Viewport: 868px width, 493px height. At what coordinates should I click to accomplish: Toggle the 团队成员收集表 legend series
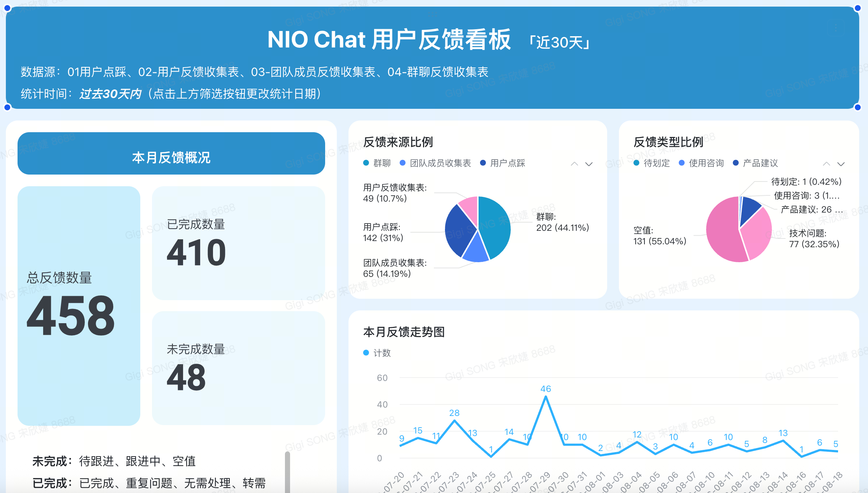(435, 163)
